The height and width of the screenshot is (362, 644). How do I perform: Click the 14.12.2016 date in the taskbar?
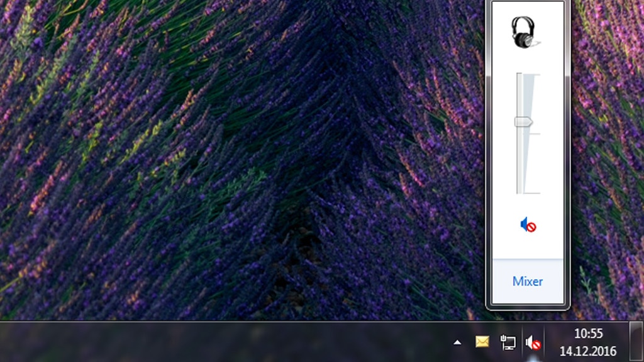click(x=588, y=351)
